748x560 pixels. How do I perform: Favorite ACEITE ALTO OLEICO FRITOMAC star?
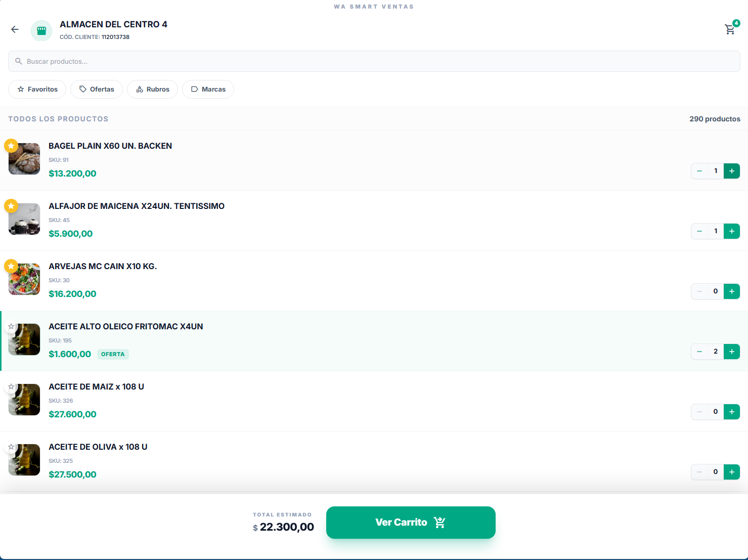pyautogui.click(x=11, y=327)
